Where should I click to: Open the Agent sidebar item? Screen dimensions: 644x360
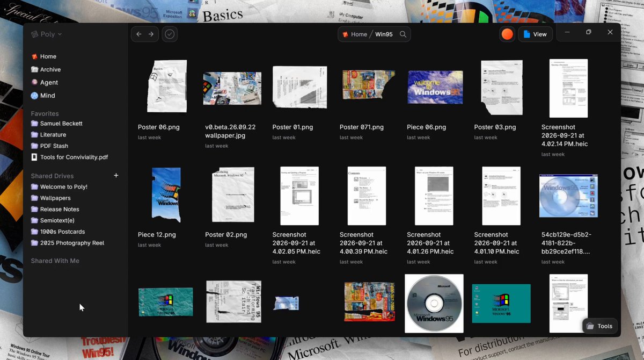[x=45, y=82]
